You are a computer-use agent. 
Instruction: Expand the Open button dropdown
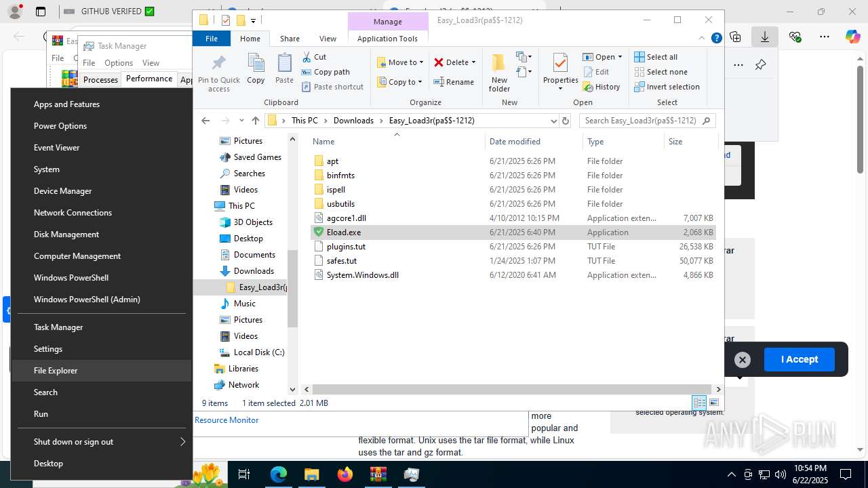620,57
